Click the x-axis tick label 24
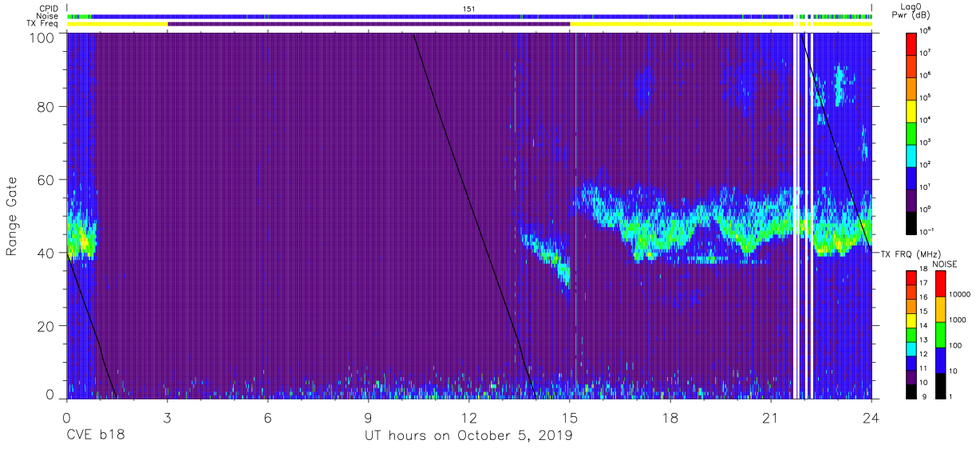Image resolution: width=980 pixels, height=452 pixels. tap(871, 418)
